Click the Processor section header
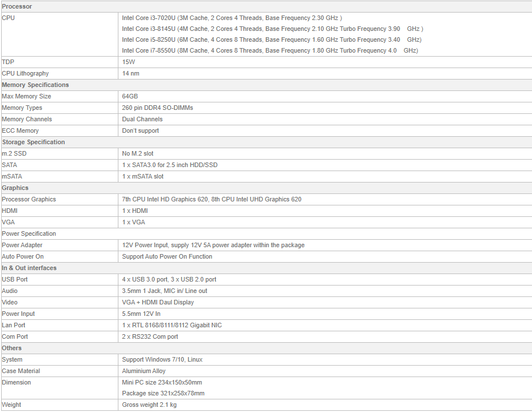Image resolution: width=532 pixels, height=416 pixels. point(17,6)
